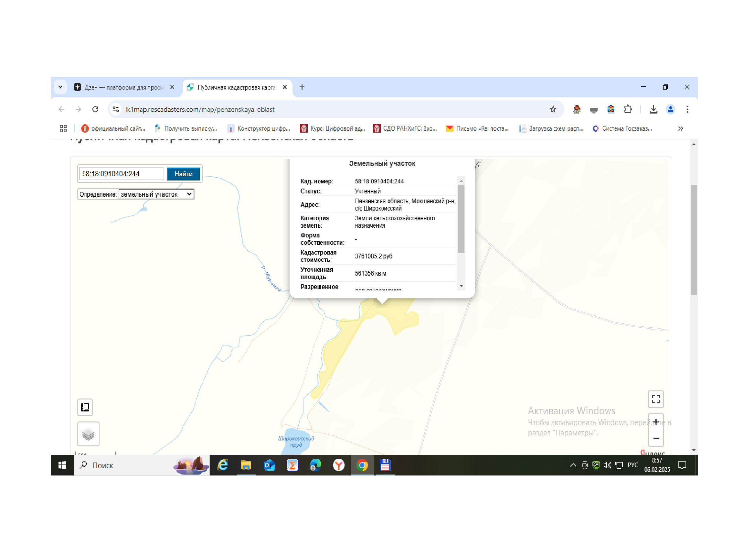
Task: Toggle fullscreen map mode icon
Action: [x=655, y=399]
